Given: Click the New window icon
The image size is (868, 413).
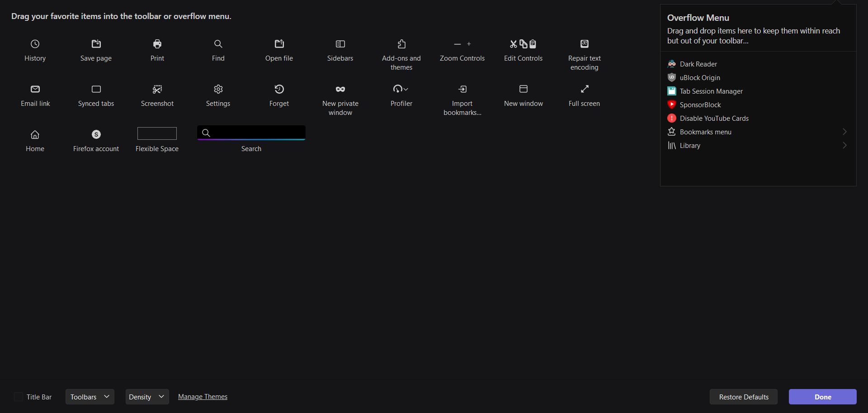Looking at the screenshot, I should coord(524,89).
